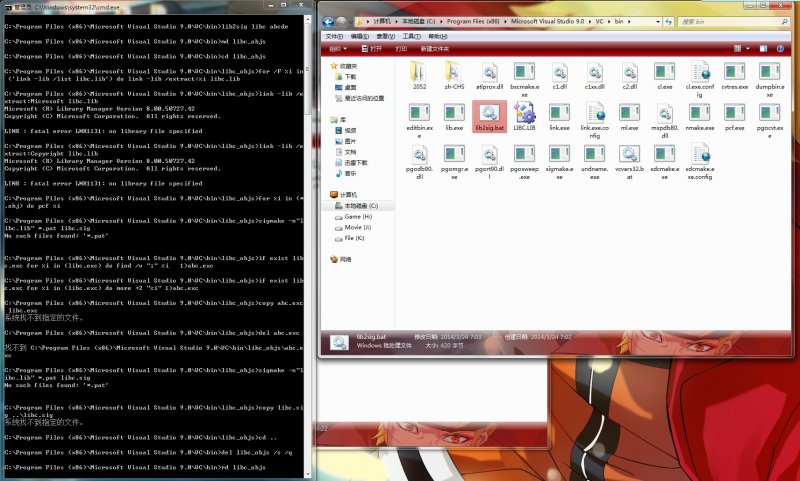Image resolution: width=800 pixels, height=481 pixels.
Task: Click the 新建文件夹 (New folder) button
Action: tap(435, 48)
